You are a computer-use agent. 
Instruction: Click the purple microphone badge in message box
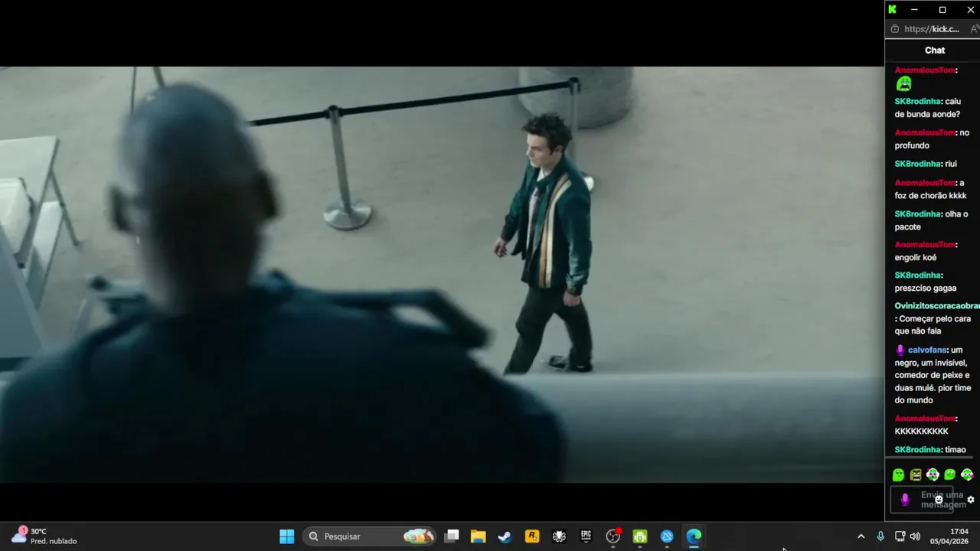(x=905, y=500)
